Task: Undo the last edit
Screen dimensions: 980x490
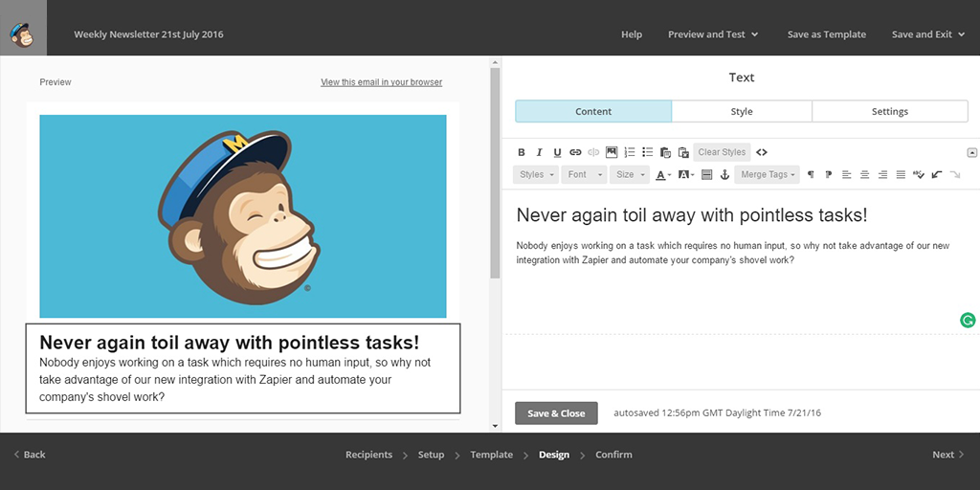Action: pos(937,174)
